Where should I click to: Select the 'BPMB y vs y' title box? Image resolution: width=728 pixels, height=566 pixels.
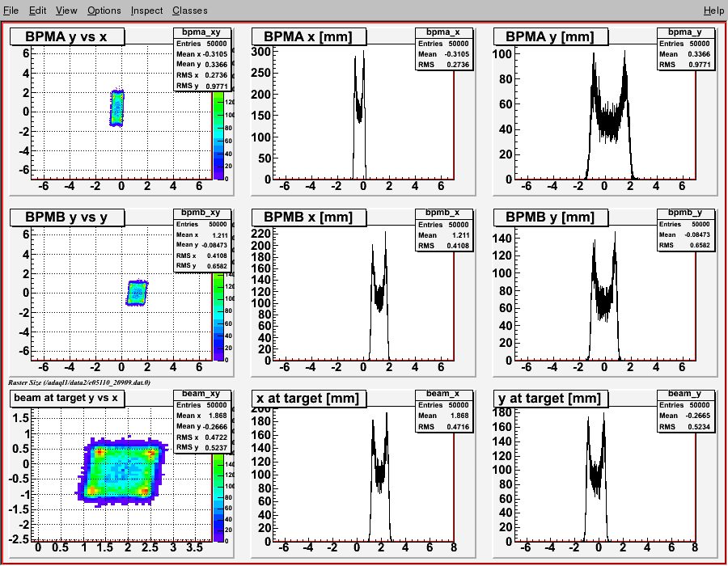click(67, 218)
